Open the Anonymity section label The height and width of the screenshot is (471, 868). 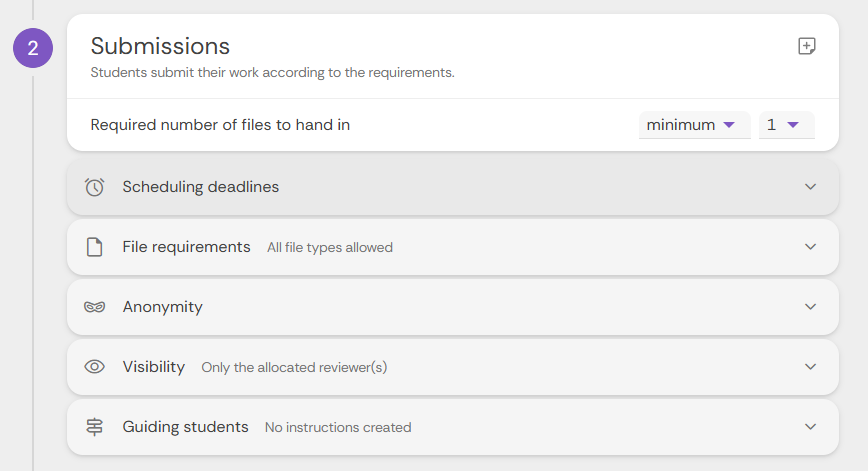pos(162,307)
